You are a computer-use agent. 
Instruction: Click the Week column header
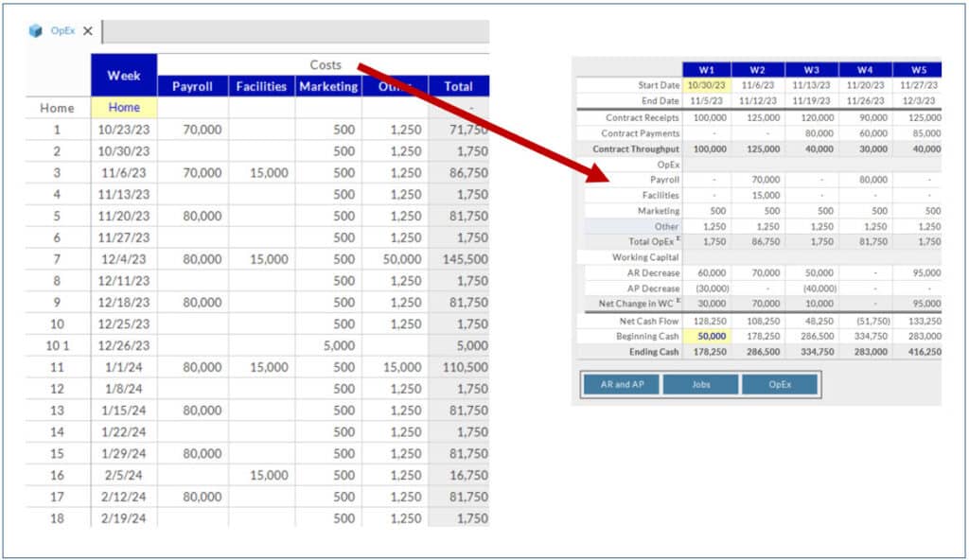(124, 76)
